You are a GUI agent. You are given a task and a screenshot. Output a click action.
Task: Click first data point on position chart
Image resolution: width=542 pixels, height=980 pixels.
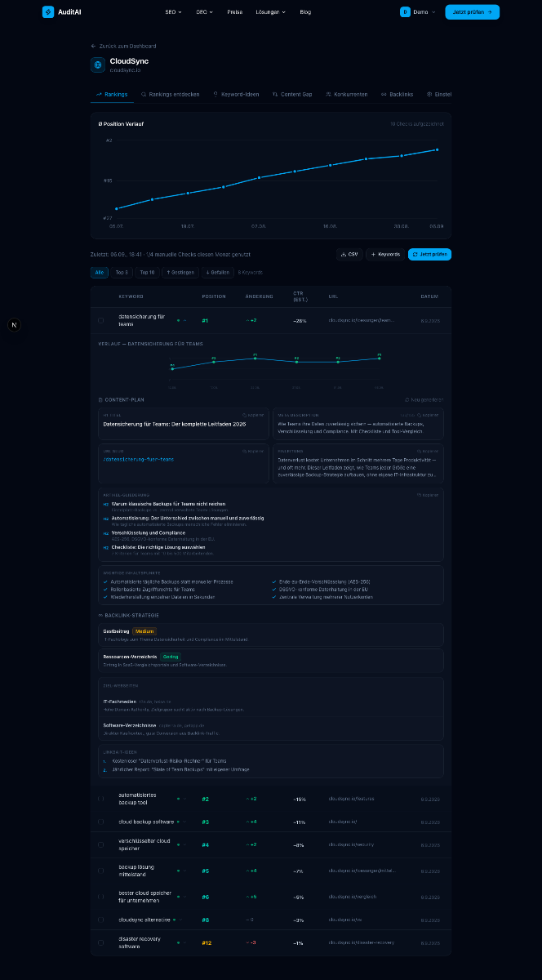click(x=117, y=208)
